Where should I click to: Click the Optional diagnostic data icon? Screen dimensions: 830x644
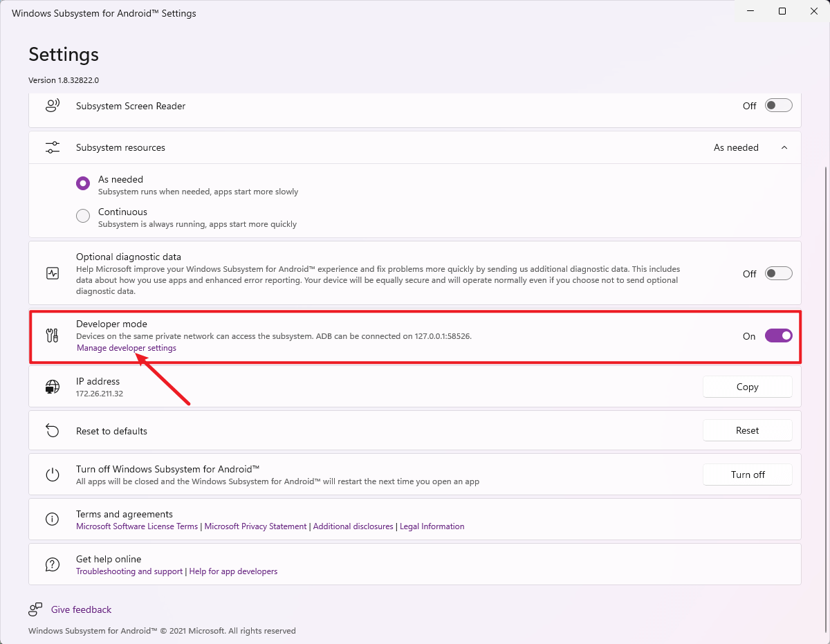(53, 273)
